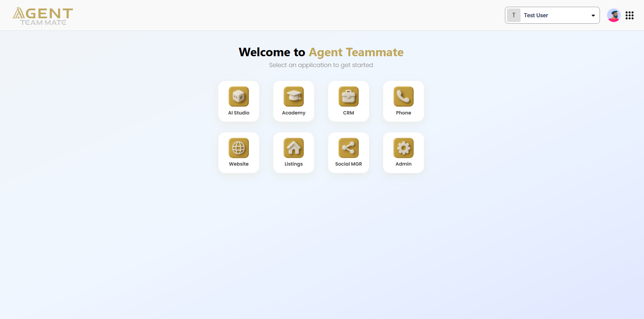The image size is (644, 319).
Task: Open the Admin settings app
Action: 403,152
